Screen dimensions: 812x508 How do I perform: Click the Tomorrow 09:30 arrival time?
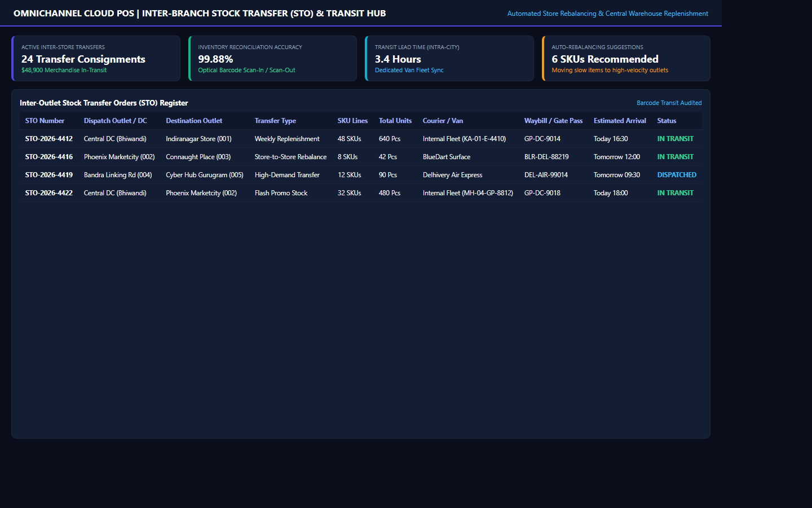pos(617,175)
